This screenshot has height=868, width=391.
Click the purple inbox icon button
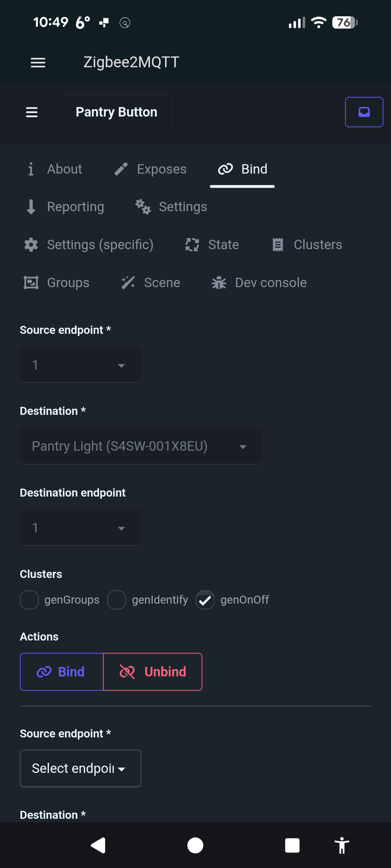(x=364, y=112)
